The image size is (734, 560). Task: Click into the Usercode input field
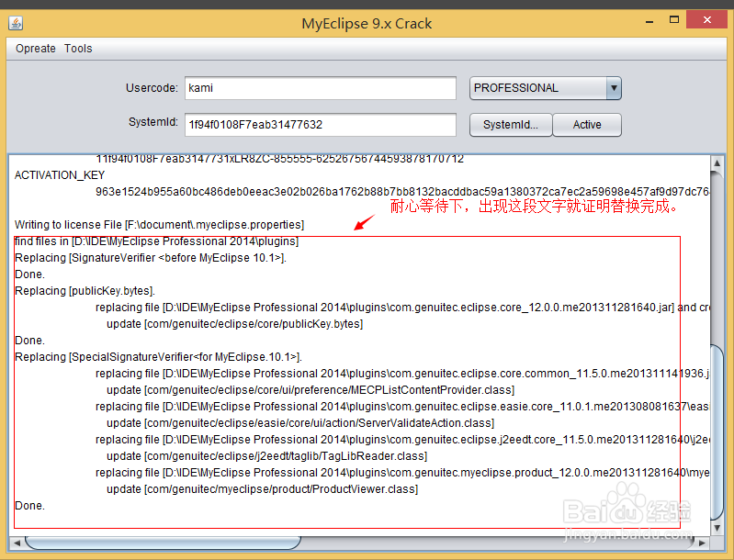pos(321,88)
